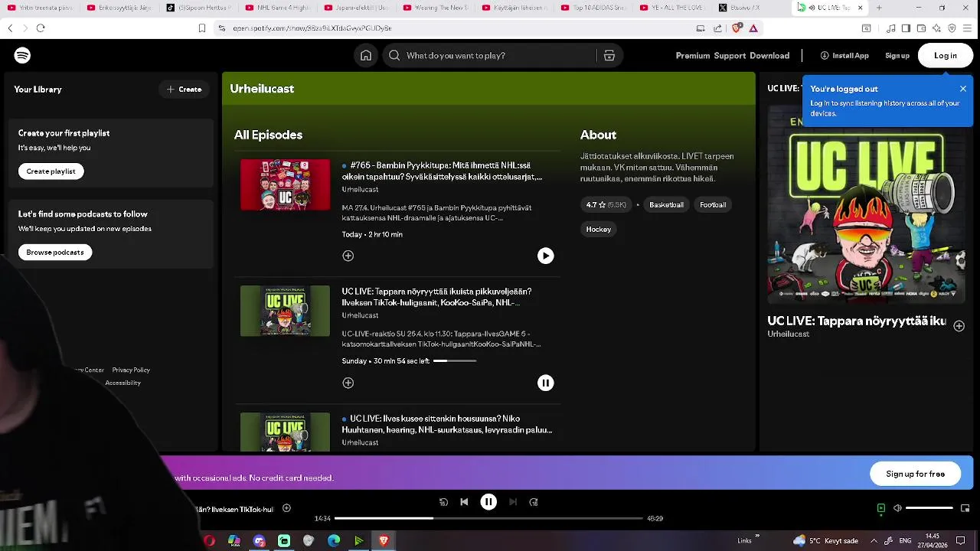The image size is (980, 551).
Task: Open UC LIVE cover art in right panel
Action: point(866,205)
